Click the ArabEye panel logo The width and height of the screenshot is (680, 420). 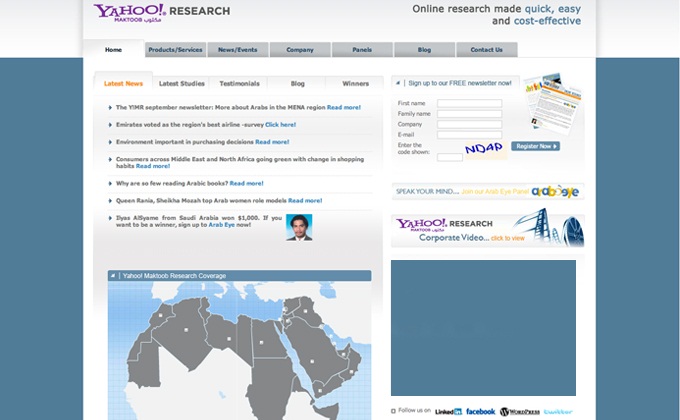tap(555, 191)
